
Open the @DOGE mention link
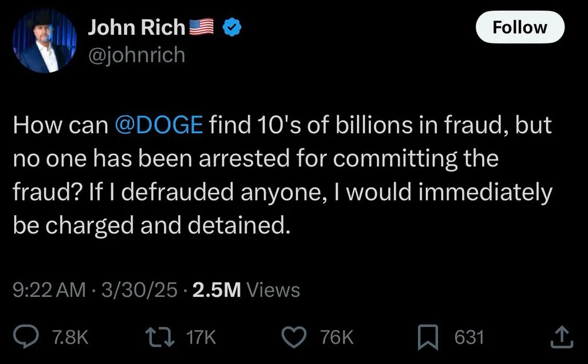click(158, 126)
